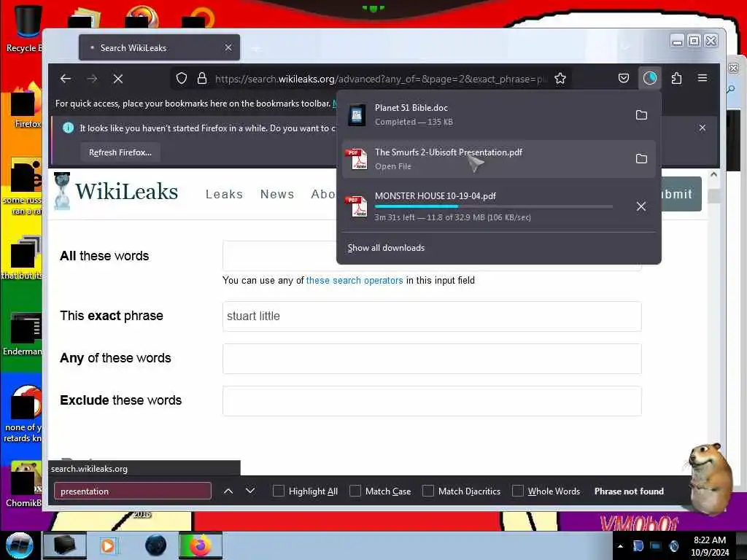747x560 pixels.
Task: Stop loading the page with the X button
Action: pos(118,79)
